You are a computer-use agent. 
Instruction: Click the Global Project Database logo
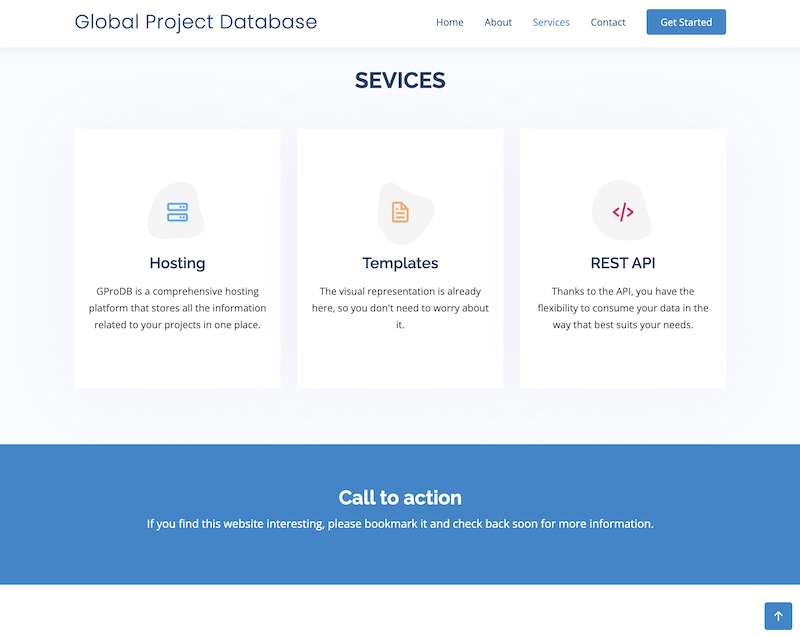pyautogui.click(x=196, y=22)
